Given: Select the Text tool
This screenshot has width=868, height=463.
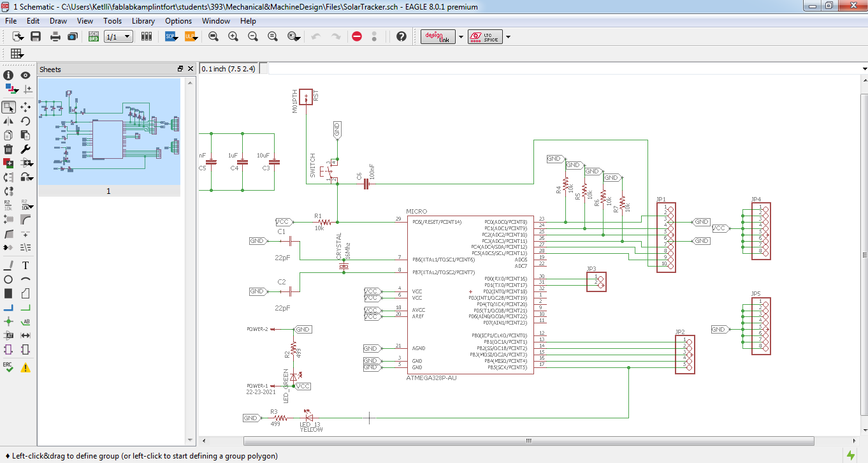Looking at the screenshot, I should [x=25, y=265].
